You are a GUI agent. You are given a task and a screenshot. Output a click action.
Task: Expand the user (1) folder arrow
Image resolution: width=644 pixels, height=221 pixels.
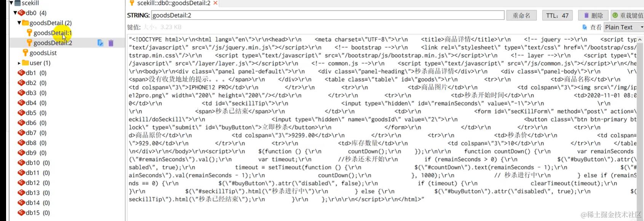[19, 63]
